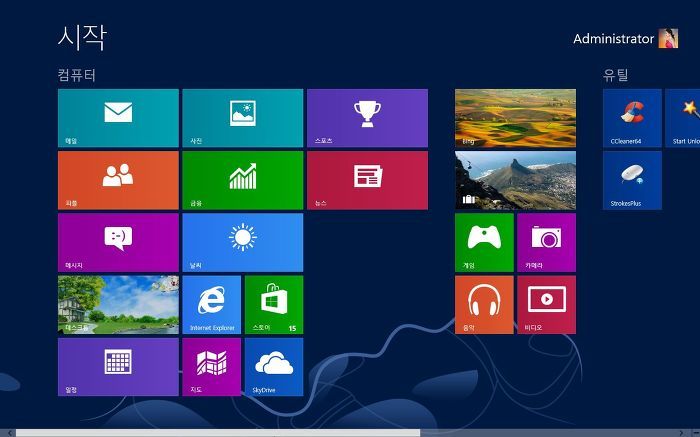Open the People tile (피플)
This screenshot has height=437, width=700.
118,180
